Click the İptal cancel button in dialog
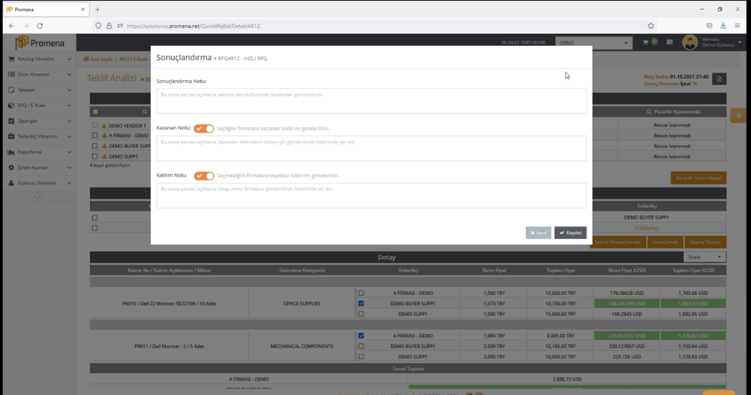The image size is (751, 395). 538,233
